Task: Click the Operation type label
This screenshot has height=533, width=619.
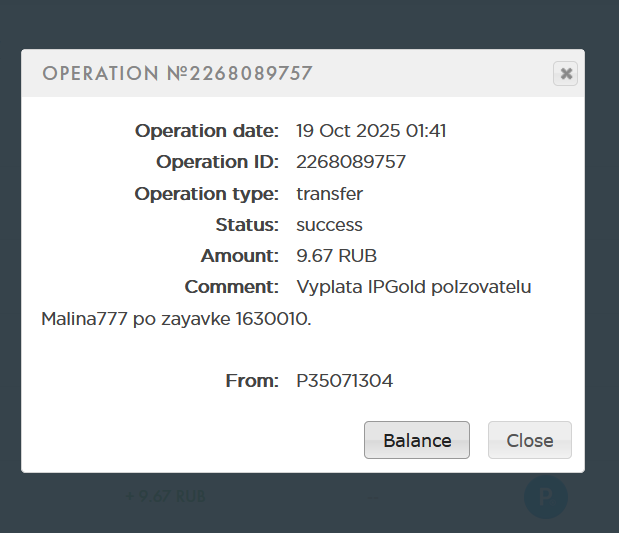Action: coord(206,193)
